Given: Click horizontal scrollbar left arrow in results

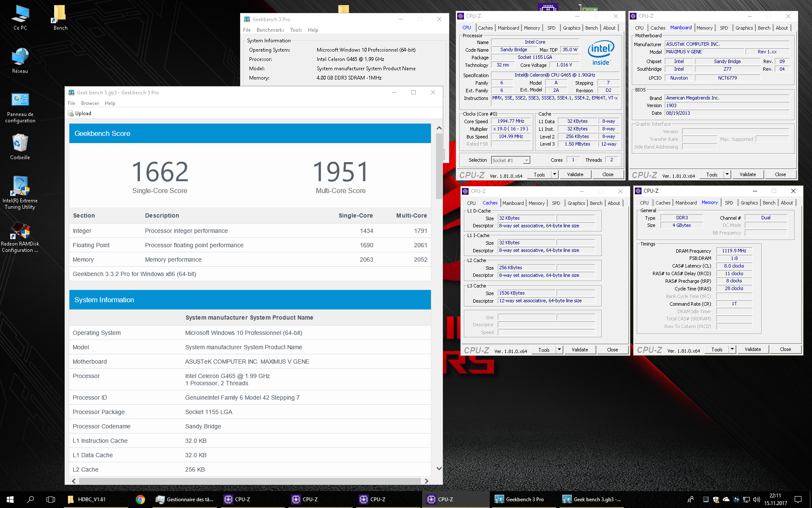Looking at the screenshot, I should pos(74,481).
